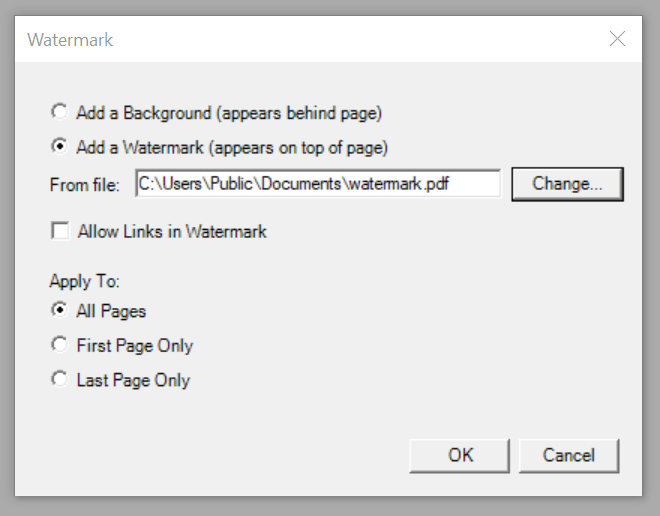The width and height of the screenshot is (660, 516).
Task: Choose Add a Watermark radio option
Action: click(x=60, y=147)
